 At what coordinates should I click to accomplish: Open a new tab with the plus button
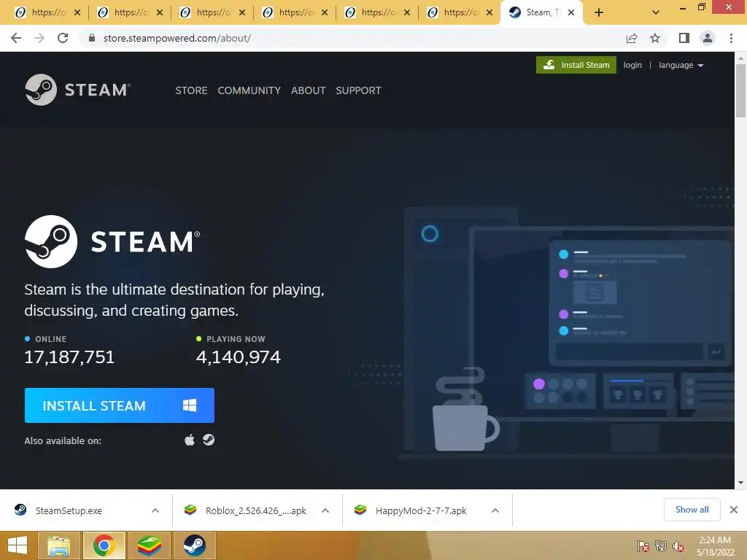click(x=599, y=13)
